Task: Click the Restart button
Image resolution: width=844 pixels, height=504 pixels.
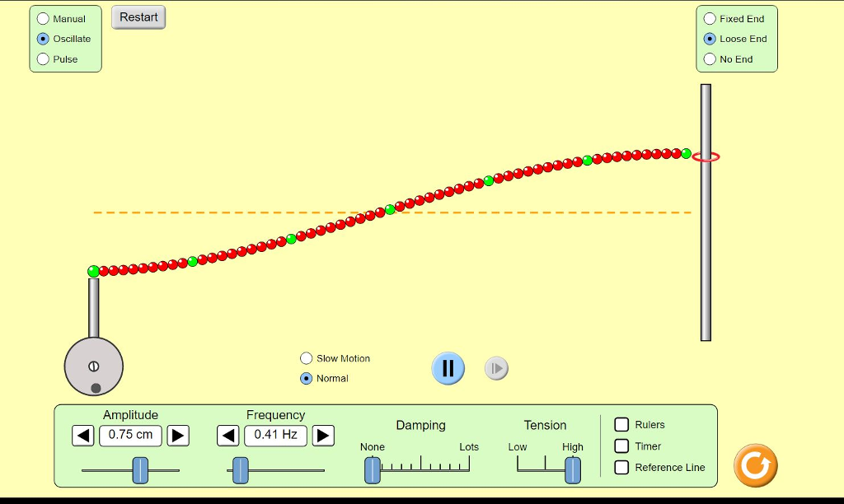Action: coord(138,16)
